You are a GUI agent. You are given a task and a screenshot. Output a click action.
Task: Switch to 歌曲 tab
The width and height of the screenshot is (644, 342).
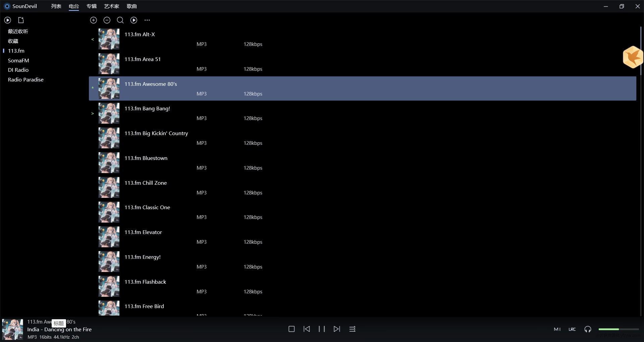131,6
